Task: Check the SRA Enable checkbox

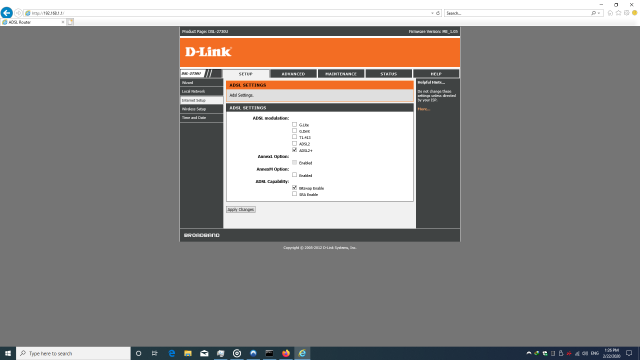Action: click(x=294, y=194)
